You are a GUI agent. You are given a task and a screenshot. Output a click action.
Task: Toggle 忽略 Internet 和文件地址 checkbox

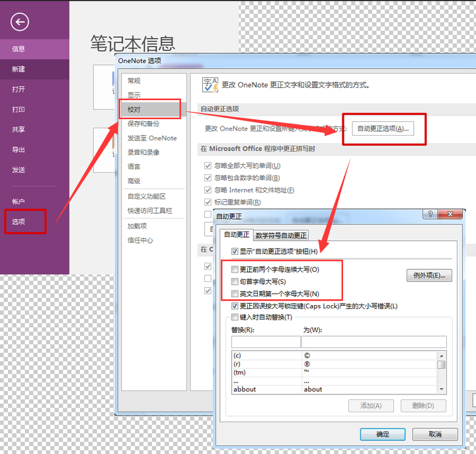tap(208, 190)
